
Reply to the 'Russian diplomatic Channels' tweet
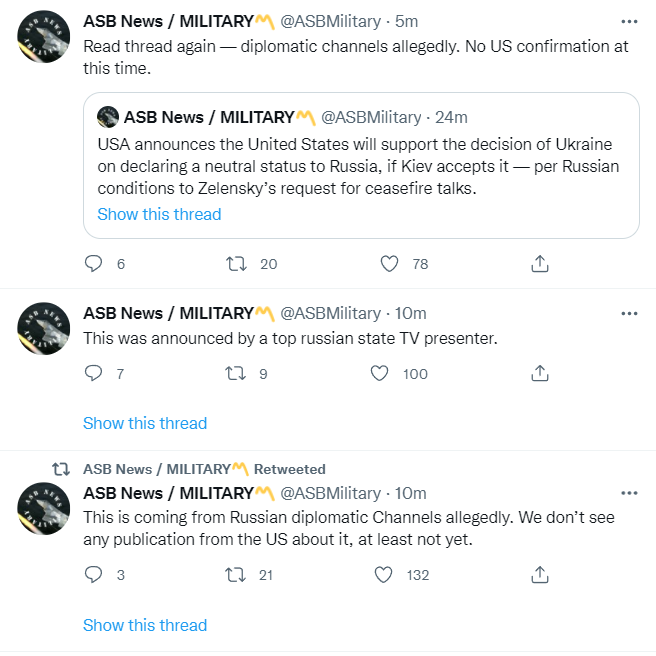point(93,575)
